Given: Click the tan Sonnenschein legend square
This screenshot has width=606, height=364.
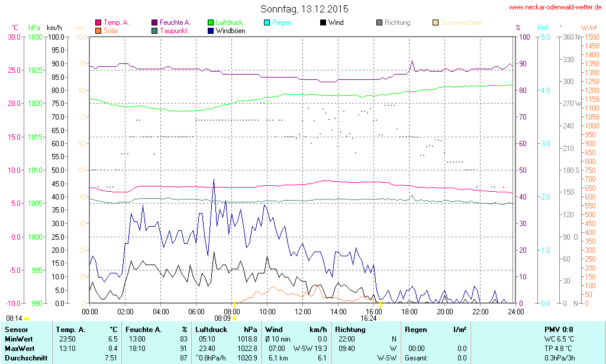Looking at the screenshot, I should (x=436, y=23).
